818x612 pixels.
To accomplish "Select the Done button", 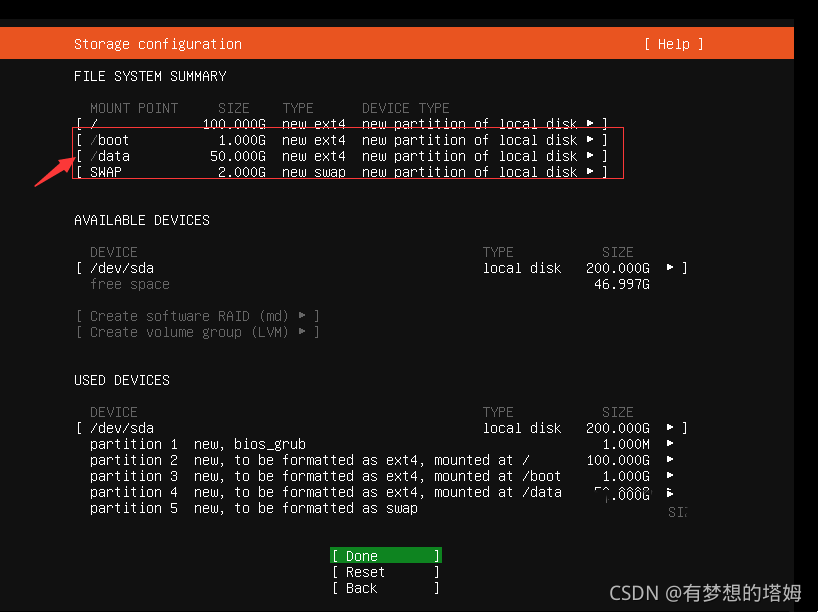I will point(386,556).
